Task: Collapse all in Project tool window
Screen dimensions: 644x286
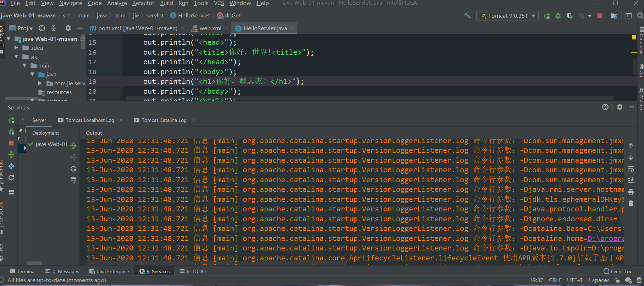Action: point(54,28)
